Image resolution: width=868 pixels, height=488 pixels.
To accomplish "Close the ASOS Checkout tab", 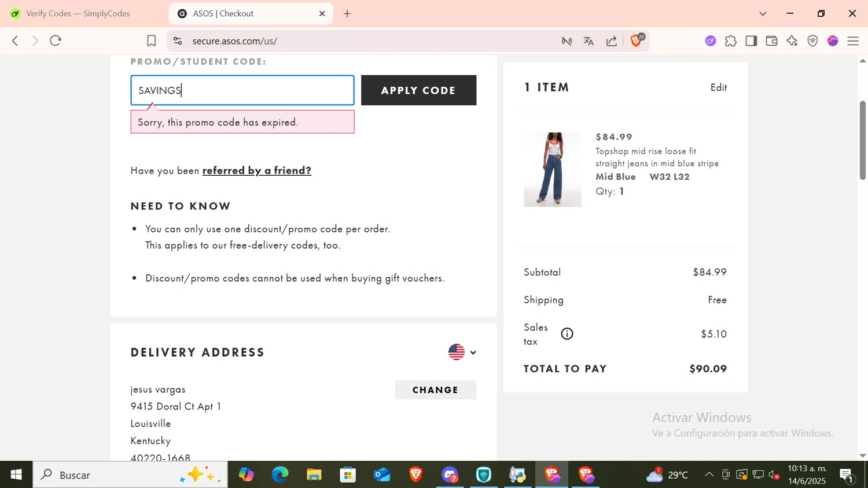I will click(322, 13).
